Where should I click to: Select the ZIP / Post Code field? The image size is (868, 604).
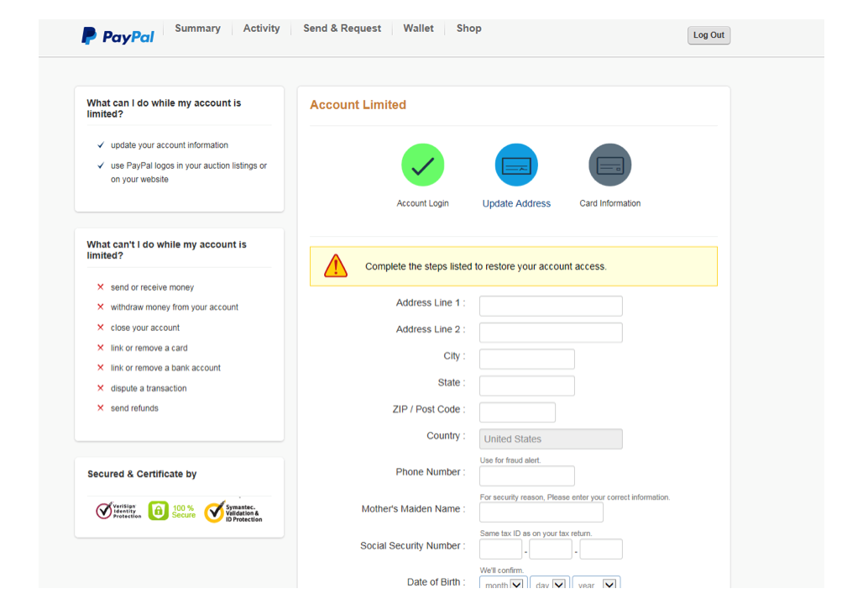pos(517,412)
